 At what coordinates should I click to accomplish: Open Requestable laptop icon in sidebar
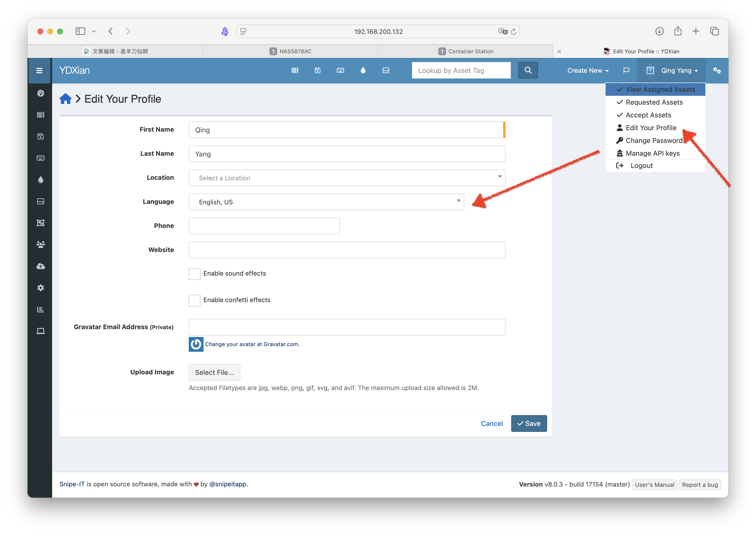click(41, 331)
